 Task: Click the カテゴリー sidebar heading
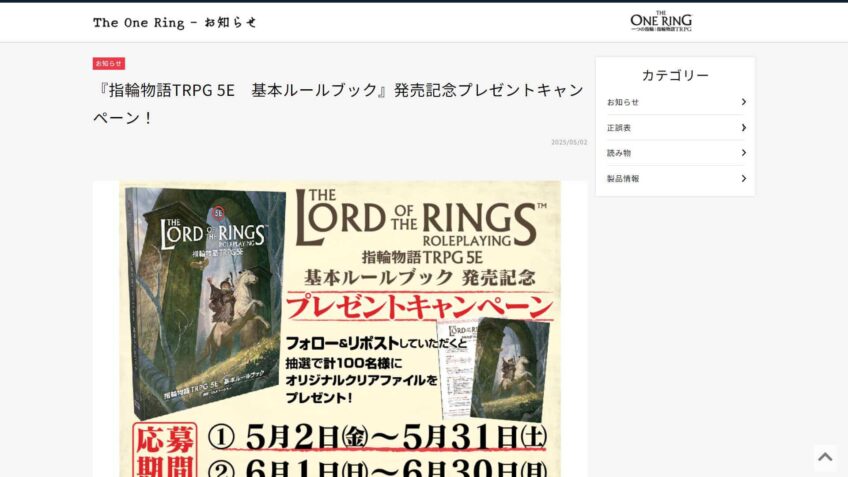click(675, 75)
